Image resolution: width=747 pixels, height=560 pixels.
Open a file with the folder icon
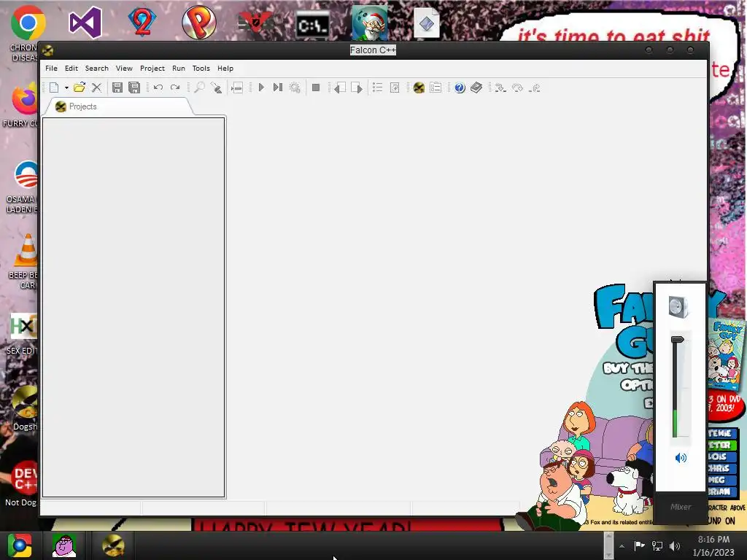coord(80,87)
